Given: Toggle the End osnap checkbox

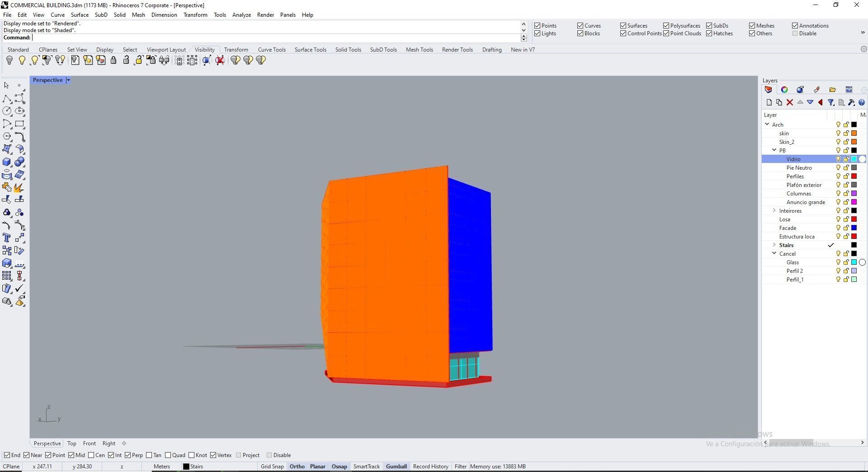Looking at the screenshot, I should (7, 455).
